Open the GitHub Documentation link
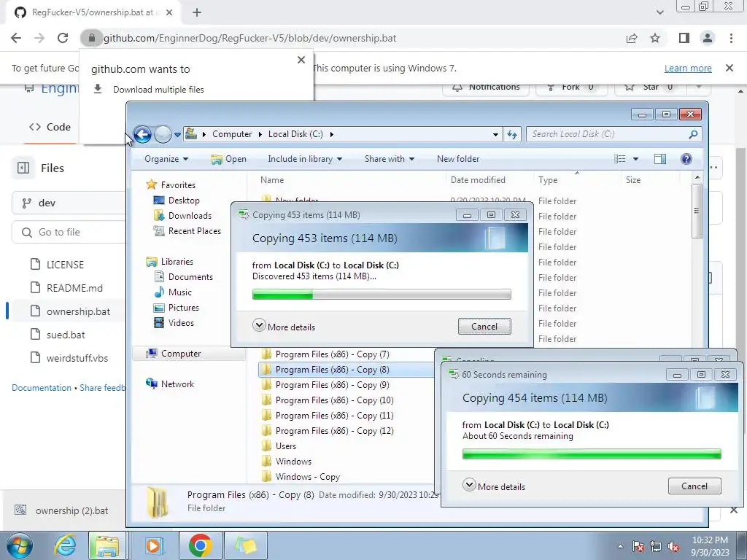 point(42,388)
